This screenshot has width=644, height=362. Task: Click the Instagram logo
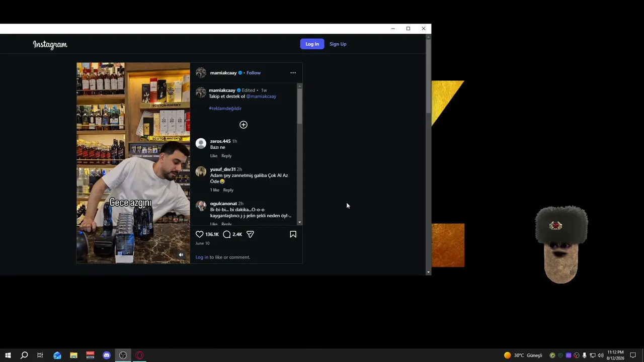[x=50, y=44]
